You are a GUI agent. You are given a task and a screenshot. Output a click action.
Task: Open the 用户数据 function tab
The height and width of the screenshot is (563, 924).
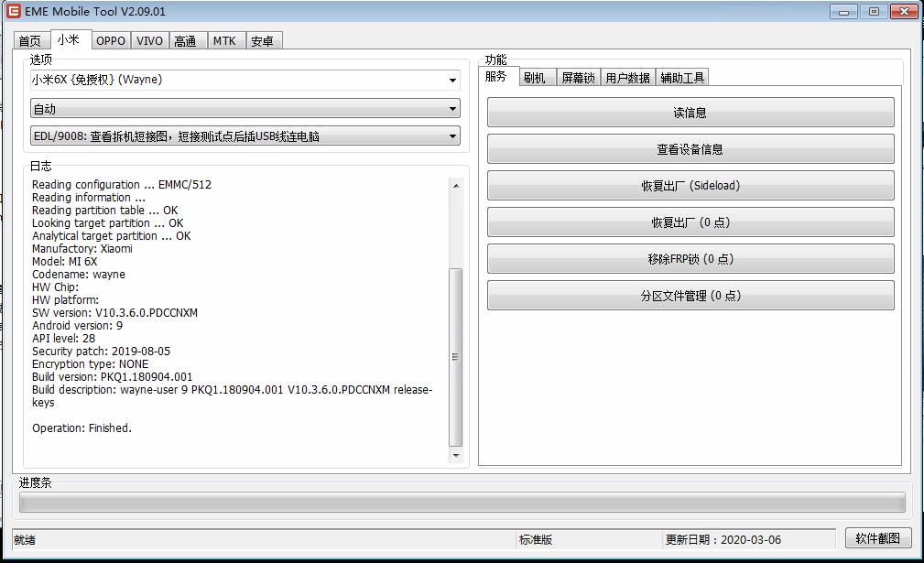(627, 77)
